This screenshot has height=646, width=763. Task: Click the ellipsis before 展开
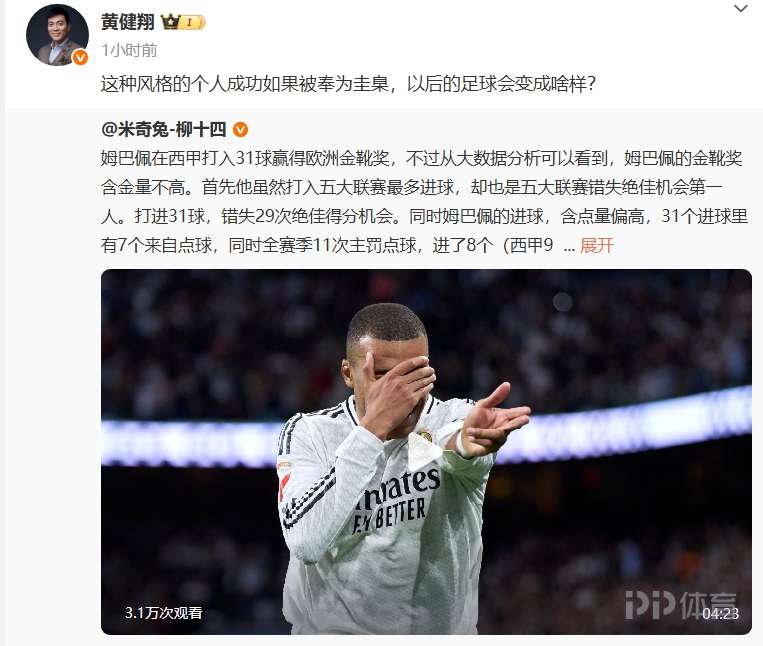pos(568,246)
